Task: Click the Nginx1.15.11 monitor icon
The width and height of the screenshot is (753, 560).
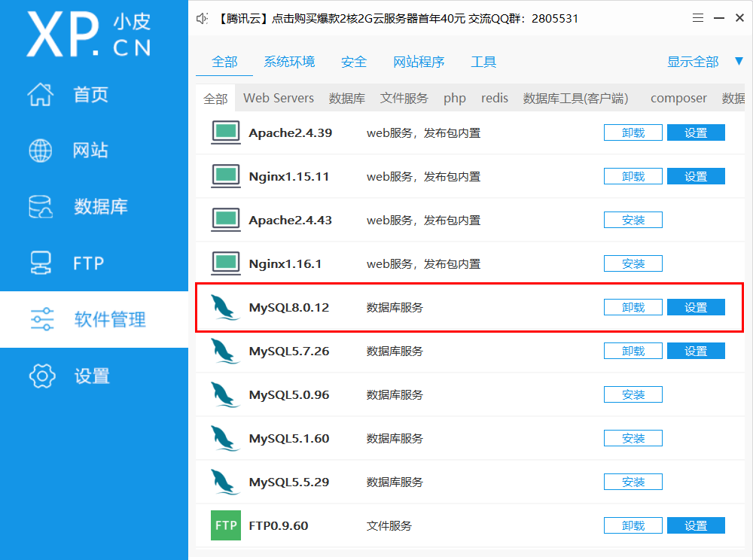Action: tap(226, 176)
